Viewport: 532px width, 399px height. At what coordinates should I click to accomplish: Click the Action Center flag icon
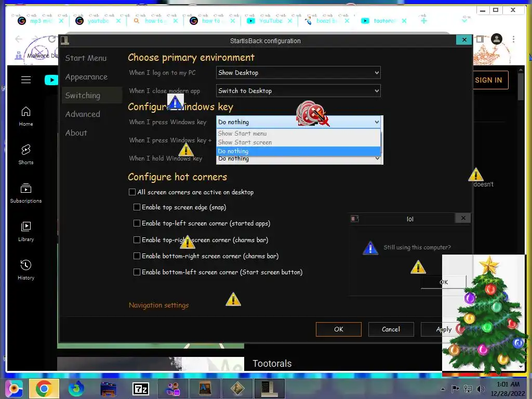tap(455, 389)
